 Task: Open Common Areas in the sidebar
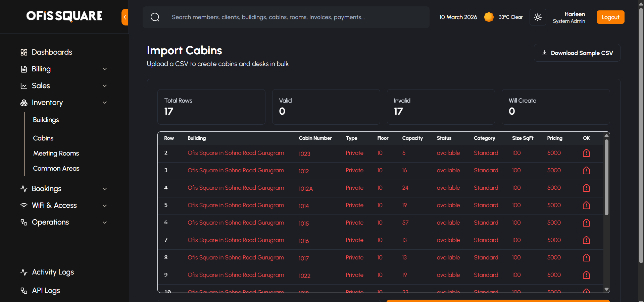click(56, 168)
